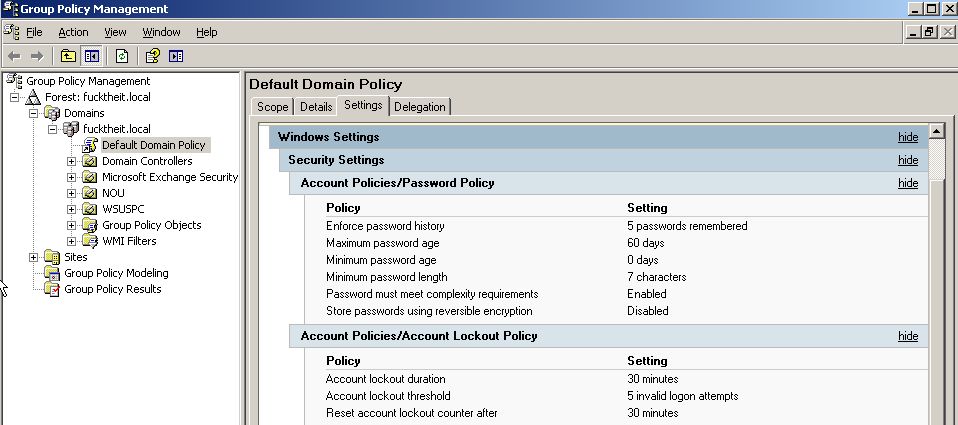Expand the Domain Controllers node
The image size is (958, 425).
pos(71,161)
